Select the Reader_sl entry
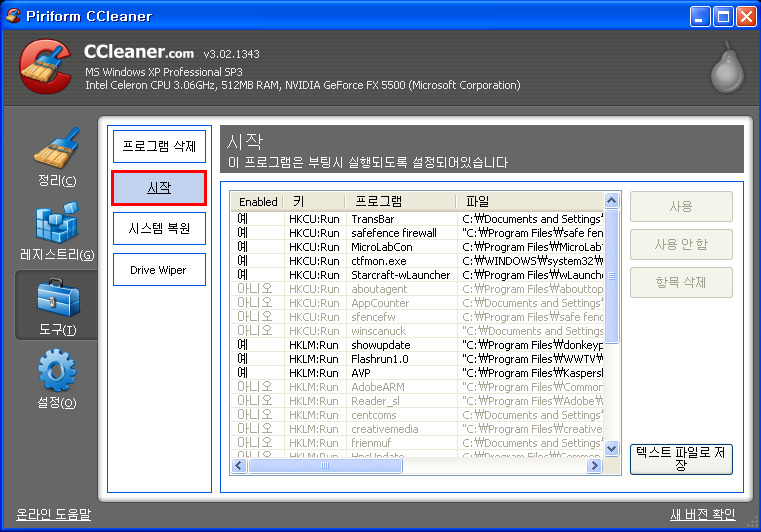The image size is (761, 532). pos(417,401)
